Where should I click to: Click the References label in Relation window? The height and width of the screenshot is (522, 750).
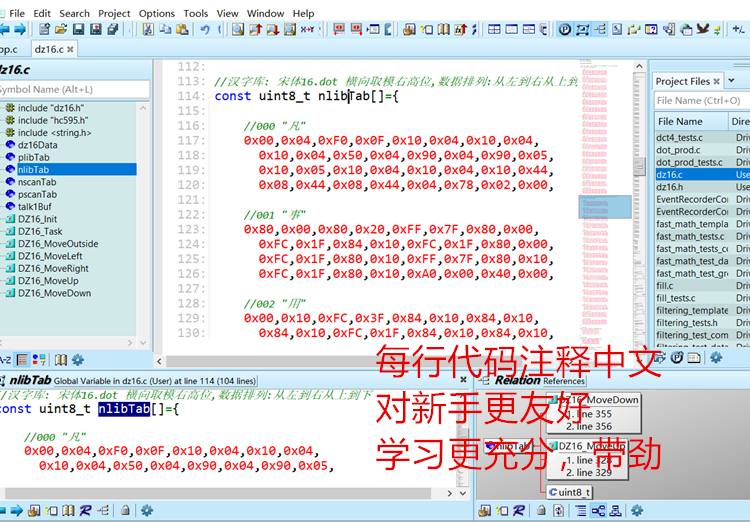point(564,381)
